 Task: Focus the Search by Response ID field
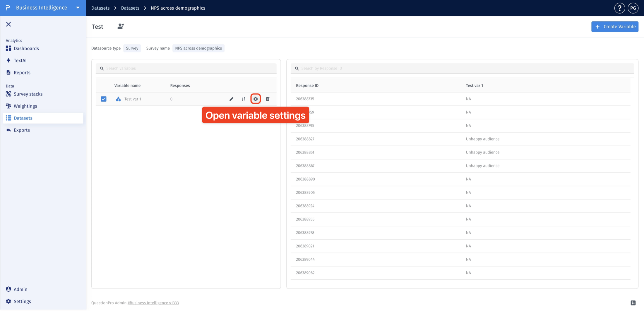click(462, 68)
